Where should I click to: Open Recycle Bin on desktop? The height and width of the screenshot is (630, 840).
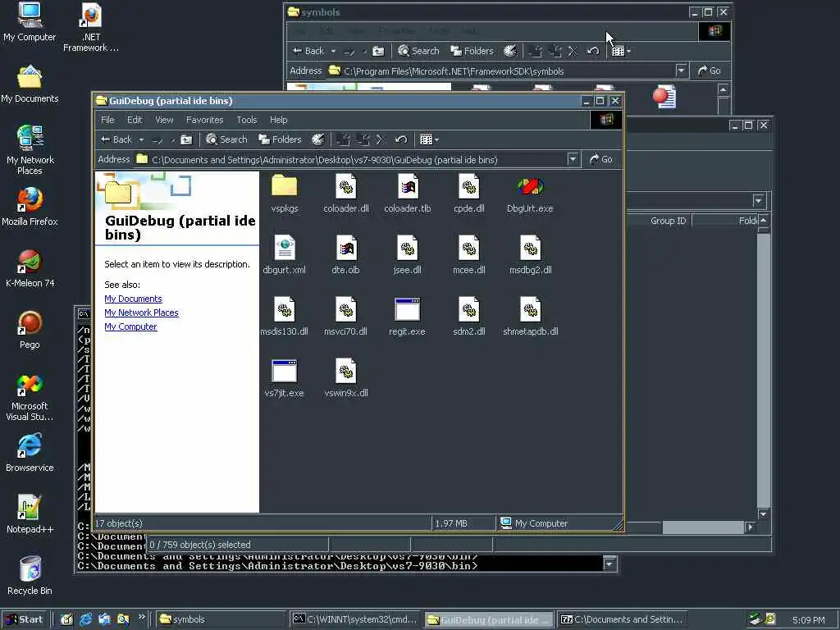point(30,576)
